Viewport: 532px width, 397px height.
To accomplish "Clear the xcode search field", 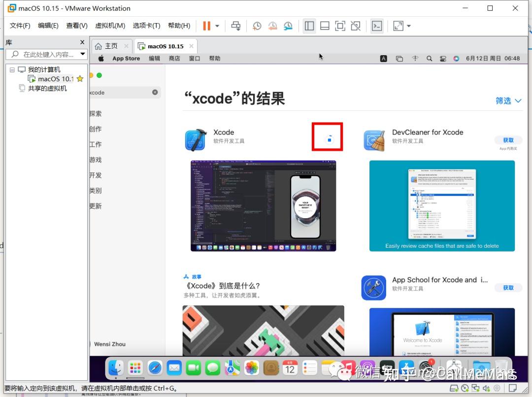I will 155,92.
